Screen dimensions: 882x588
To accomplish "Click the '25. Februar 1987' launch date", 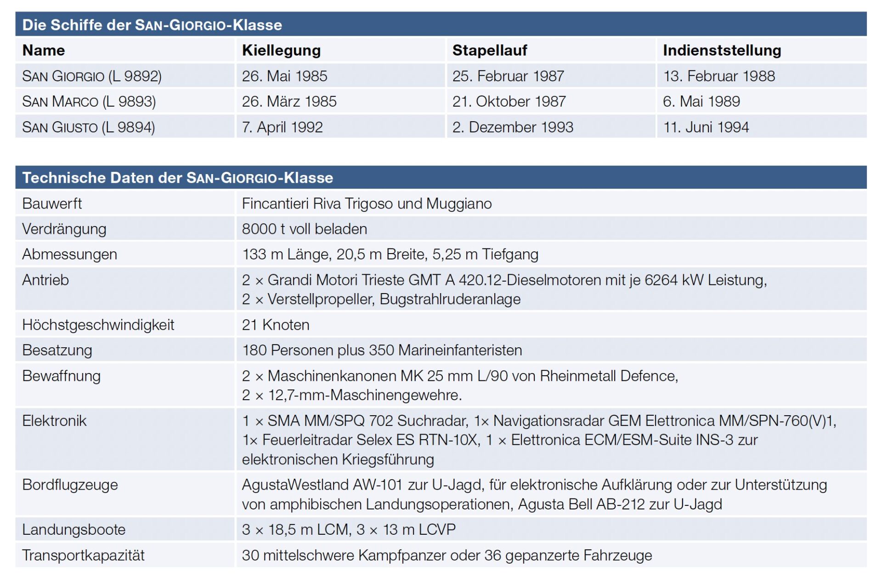I will click(x=508, y=76).
